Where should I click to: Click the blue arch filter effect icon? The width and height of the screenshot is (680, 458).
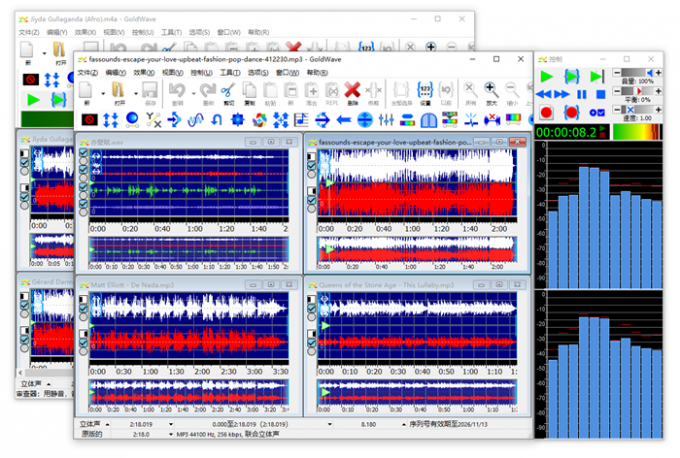(428, 120)
